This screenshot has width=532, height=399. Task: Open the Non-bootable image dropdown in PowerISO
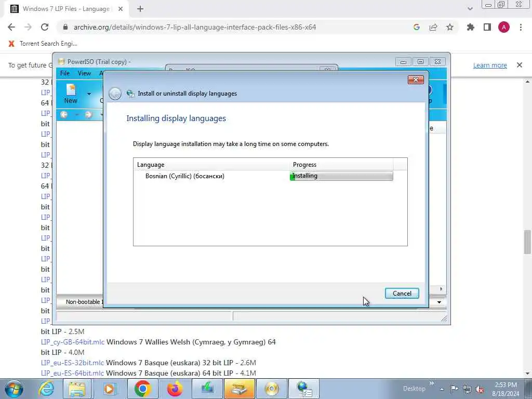coord(439,302)
